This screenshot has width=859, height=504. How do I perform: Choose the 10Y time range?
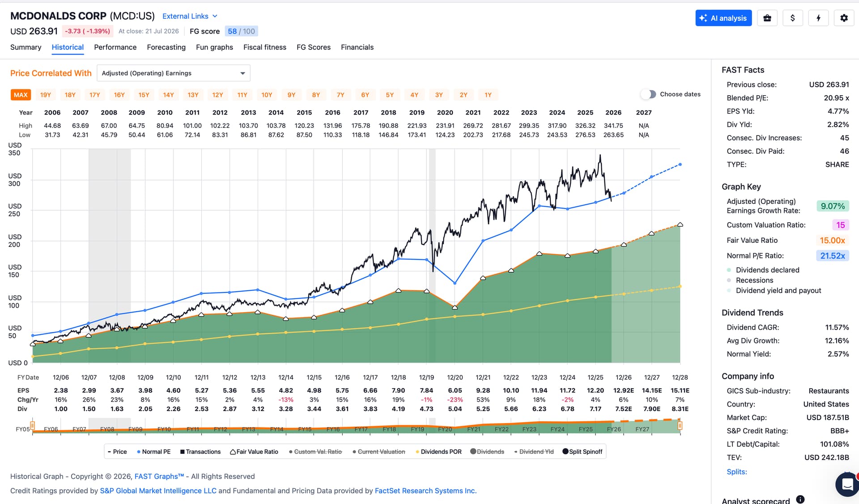click(x=267, y=95)
